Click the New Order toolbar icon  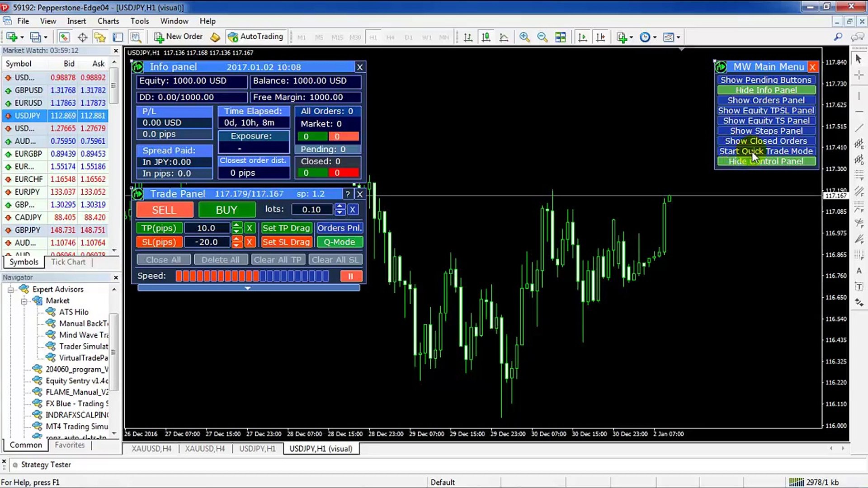click(178, 37)
